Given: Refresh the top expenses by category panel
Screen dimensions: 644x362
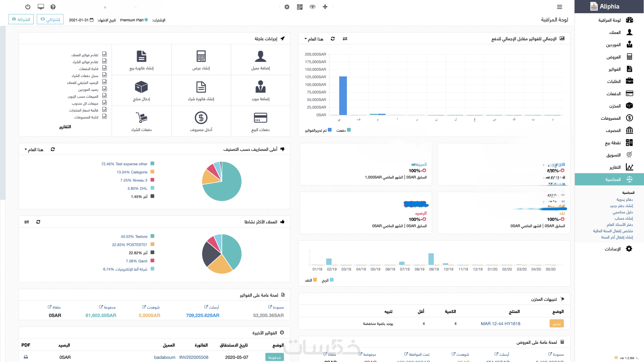Looking at the screenshot, I should 53,149.
